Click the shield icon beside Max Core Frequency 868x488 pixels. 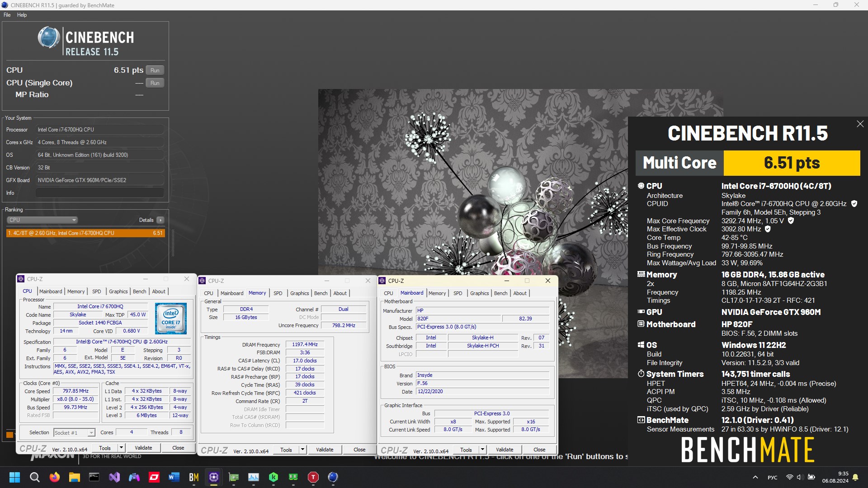coord(791,221)
